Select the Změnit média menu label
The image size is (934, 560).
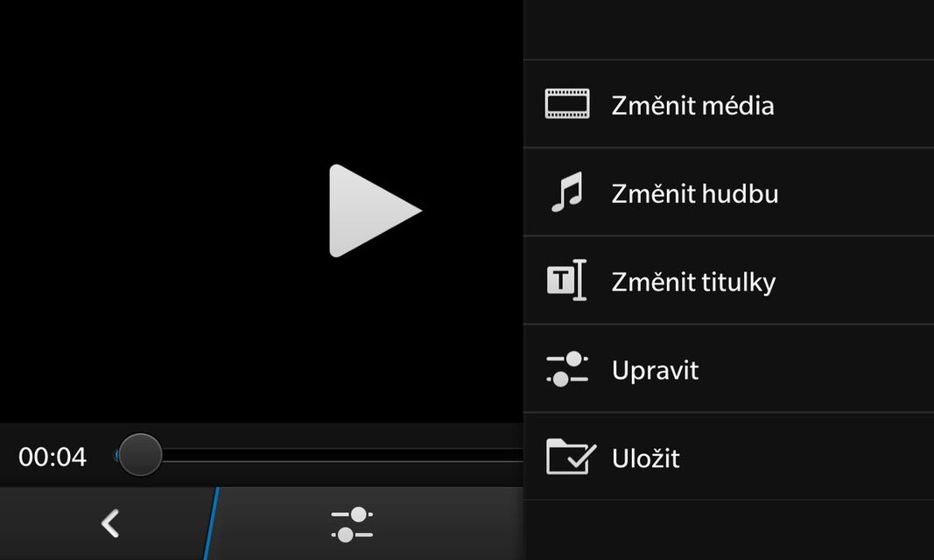692,106
